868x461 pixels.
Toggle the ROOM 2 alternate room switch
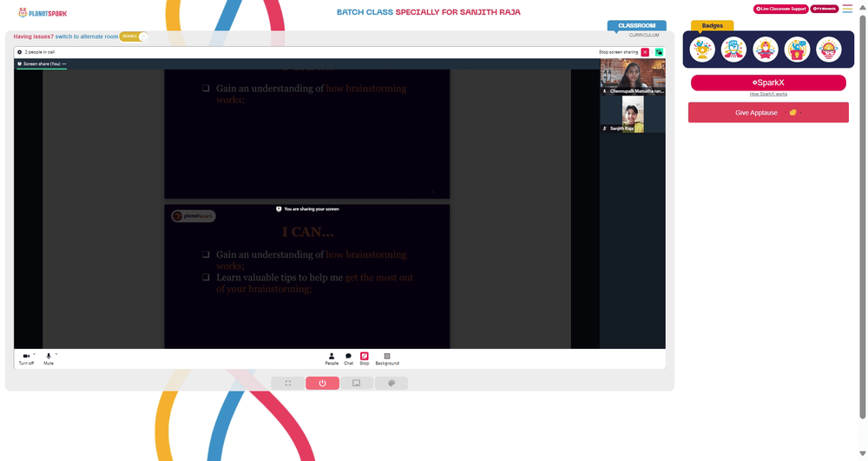tap(134, 36)
